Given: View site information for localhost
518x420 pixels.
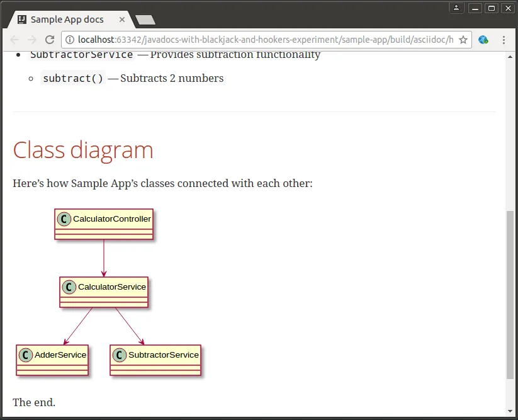Looking at the screenshot, I should [x=69, y=40].
